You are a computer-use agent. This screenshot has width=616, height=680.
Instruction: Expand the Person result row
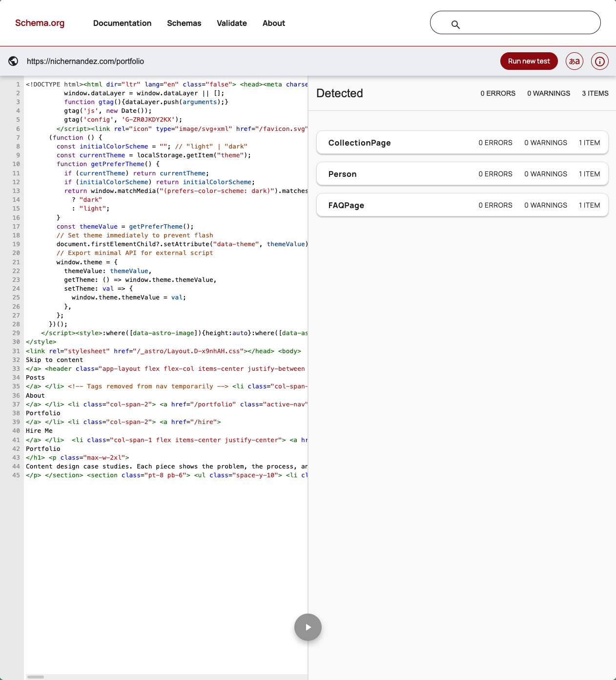[x=462, y=174]
